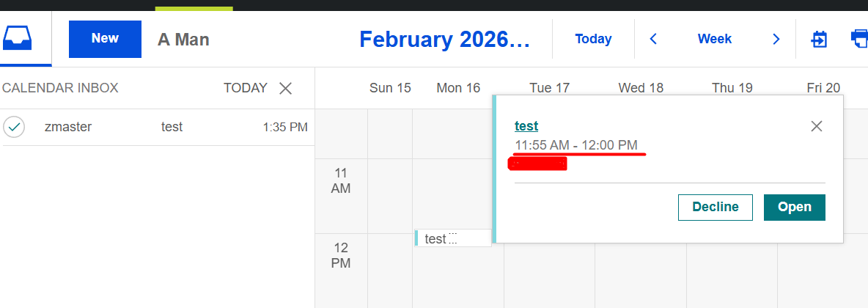The image size is (868, 308).
Task: Decline the test meeting invitation
Action: click(x=715, y=207)
